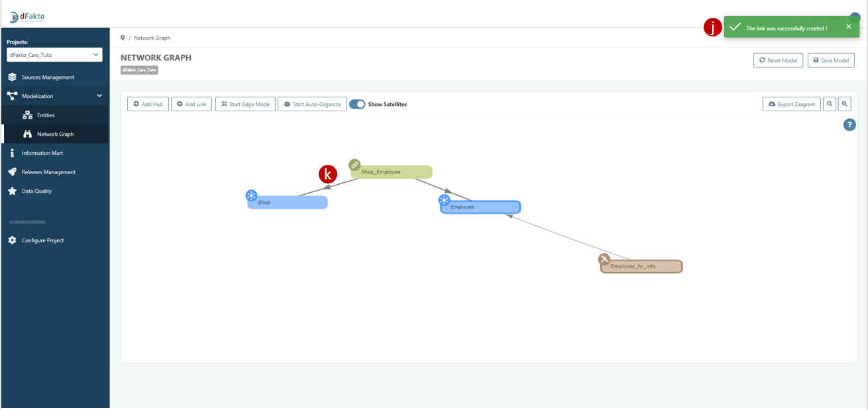
Task: Open the help question mark icon
Action: point(849,125)
